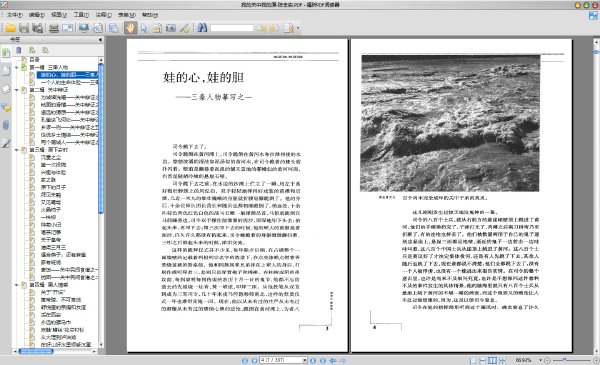Image resolution: width=600 pixels, height=365 pixels.
Task: Open the Pages thumbnails sidebar icon
Action: [x=6, y=71]
